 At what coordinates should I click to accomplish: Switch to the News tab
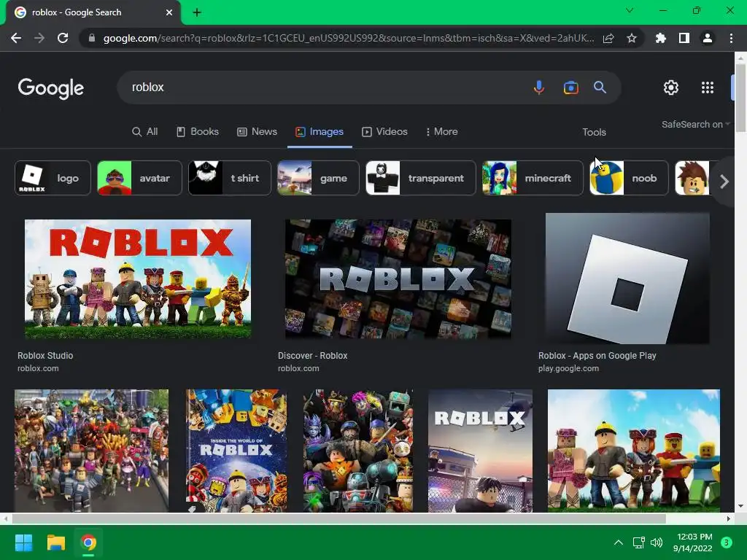[x=258, y=132]
